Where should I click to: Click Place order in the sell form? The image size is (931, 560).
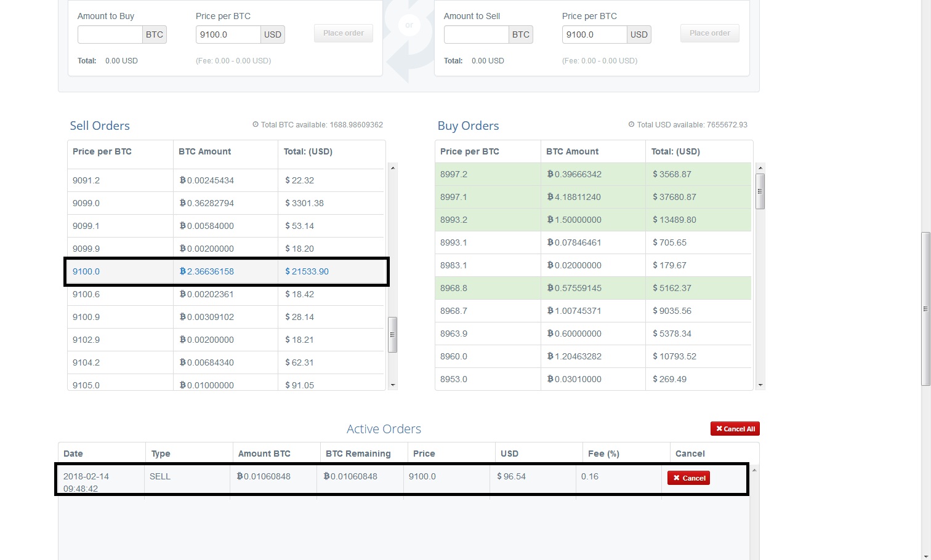pyautogui.click(x=709, y=33)
